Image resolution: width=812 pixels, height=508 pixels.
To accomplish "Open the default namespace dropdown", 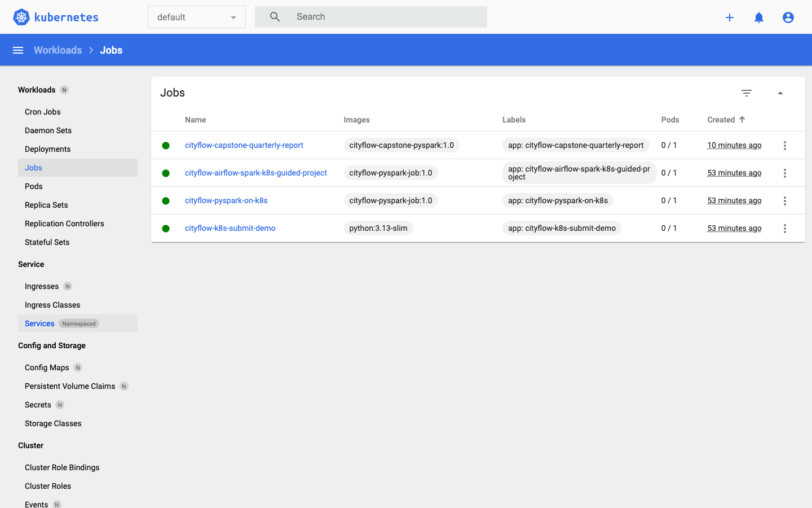I will click(197, 17).
